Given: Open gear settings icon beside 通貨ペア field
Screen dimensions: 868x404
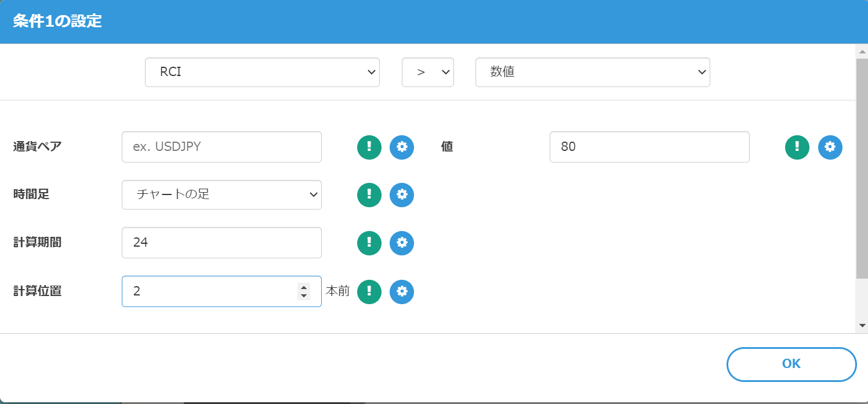Looking at the screenshot, I should tap(402, 147).
